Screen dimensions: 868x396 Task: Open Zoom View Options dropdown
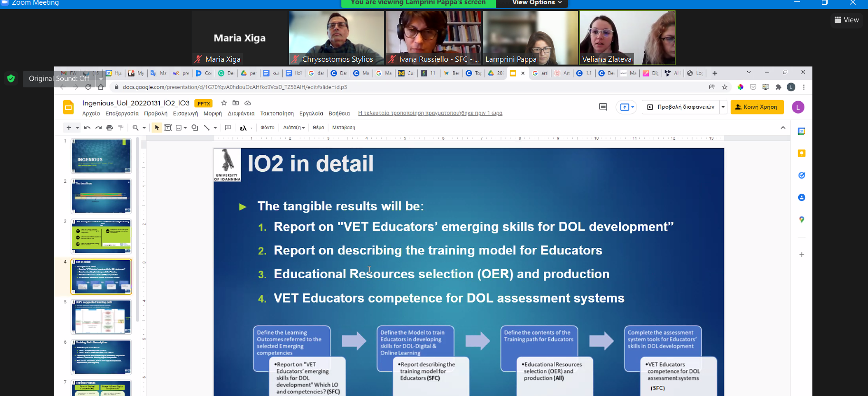(x=537, y=3)
